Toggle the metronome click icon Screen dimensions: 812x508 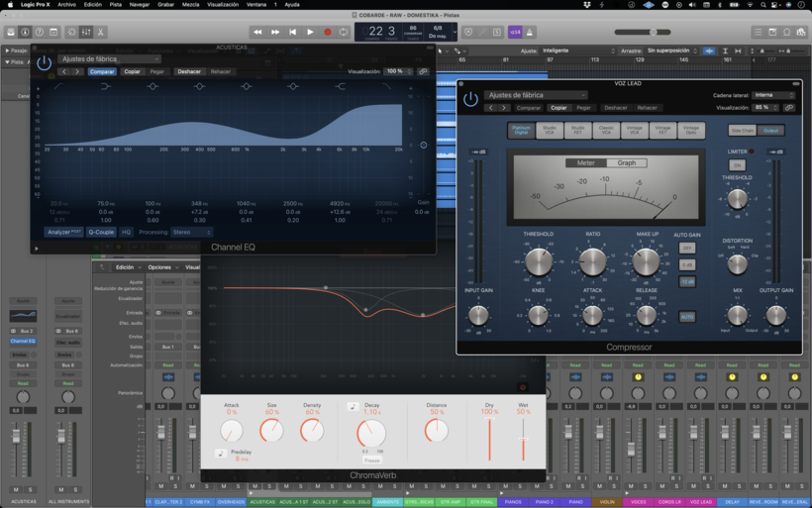pyautogui.click(x=529, y=32)
